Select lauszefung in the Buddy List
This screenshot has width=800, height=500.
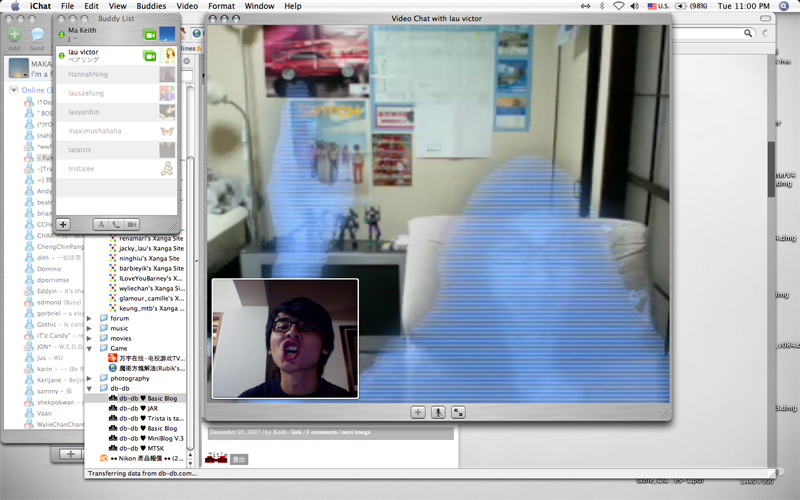(116, 93)
